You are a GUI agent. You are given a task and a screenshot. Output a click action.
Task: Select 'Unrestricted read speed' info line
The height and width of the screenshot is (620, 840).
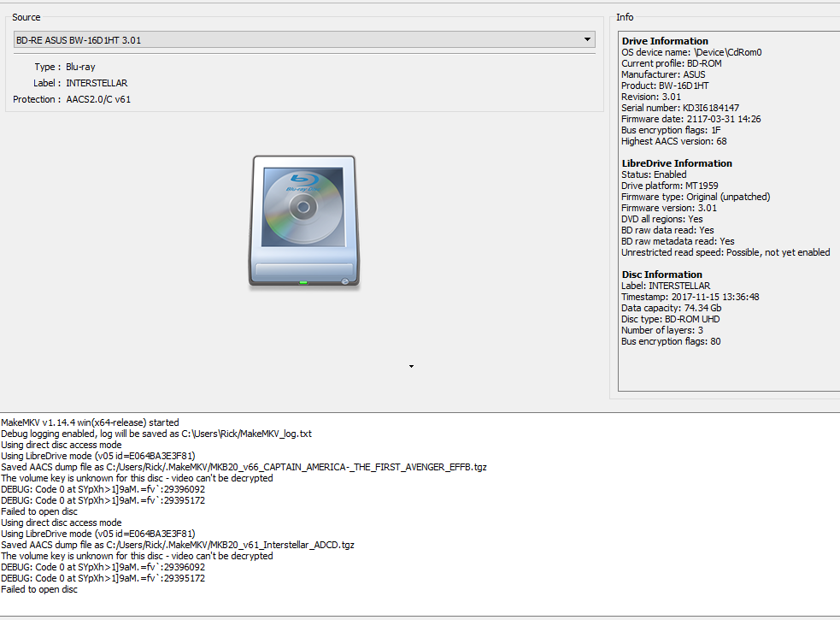(x=725, y=252)
